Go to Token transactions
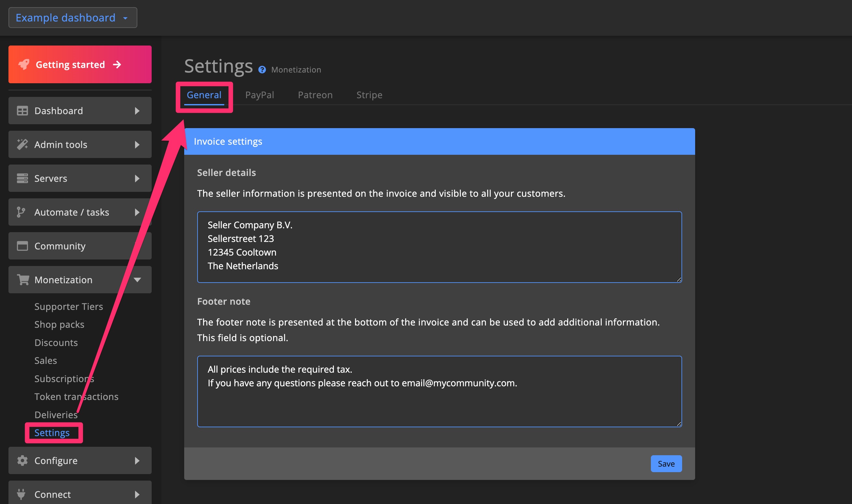This screenshot has height=504, width=852. click(x=76, y=396)
